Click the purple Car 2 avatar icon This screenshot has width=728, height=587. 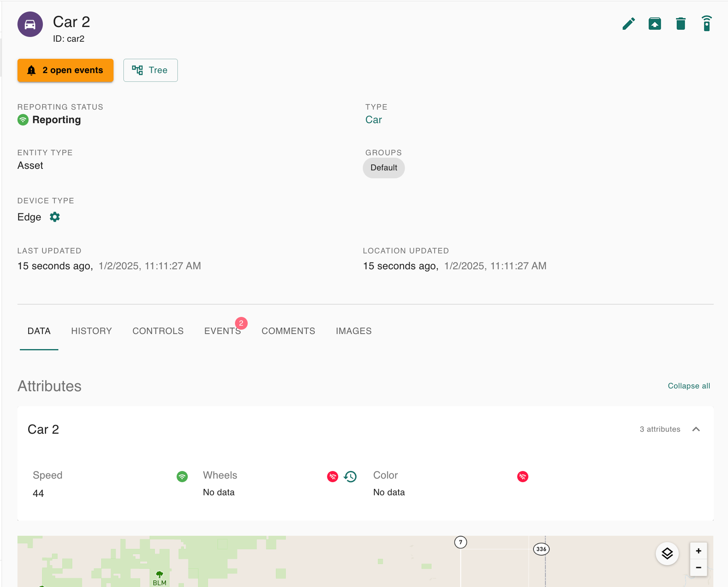[30, 24]
